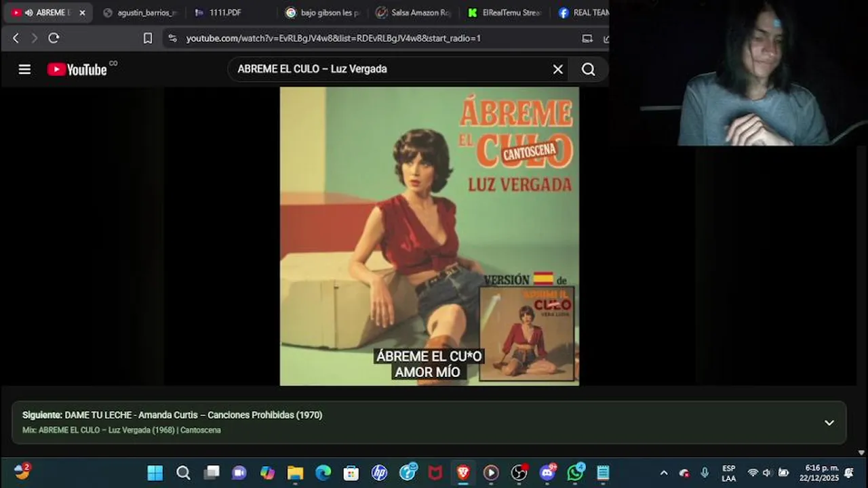The image size is (868, 488).
Task: Show hidden system tray icons
Action: [664, 472]
